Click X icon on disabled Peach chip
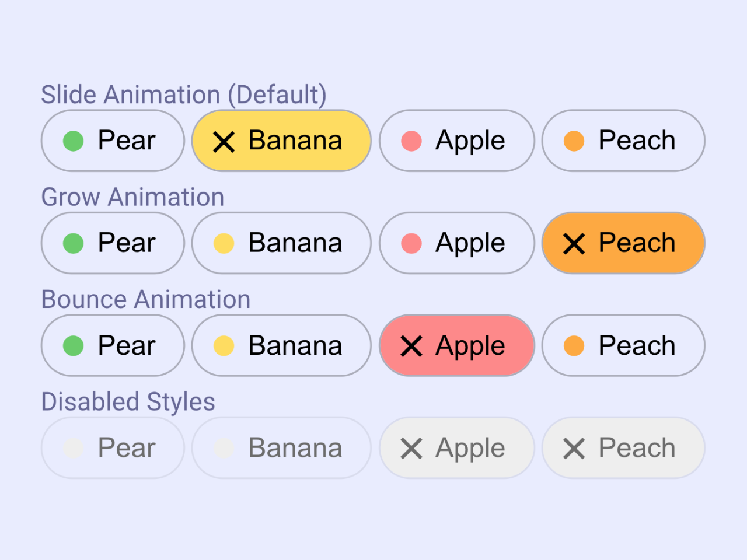 coord(574,448)
